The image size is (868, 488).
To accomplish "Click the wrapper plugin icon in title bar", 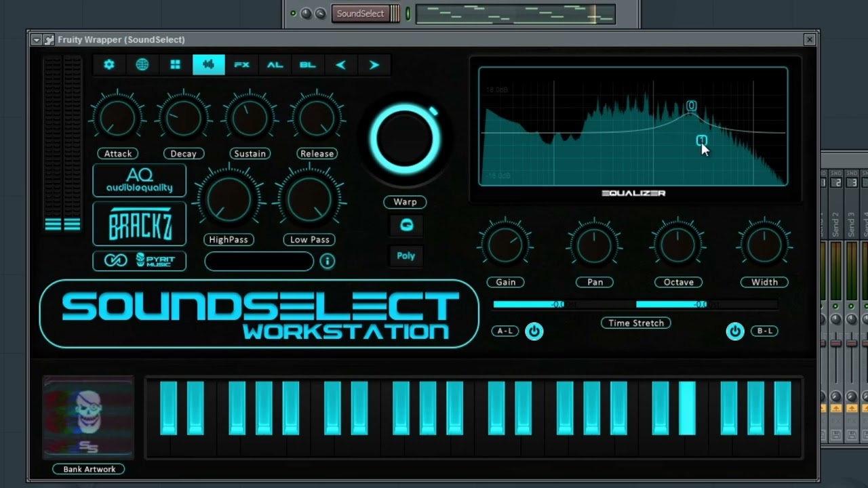I will coord(49,40).
